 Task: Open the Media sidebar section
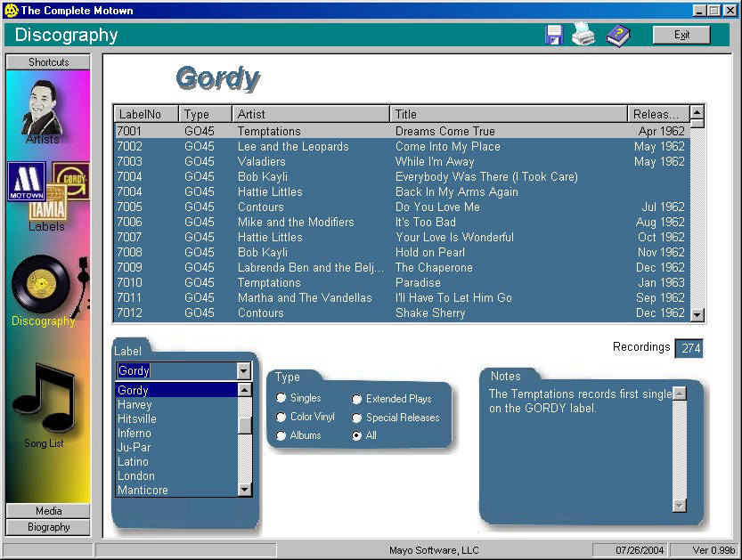pos(48,511)
